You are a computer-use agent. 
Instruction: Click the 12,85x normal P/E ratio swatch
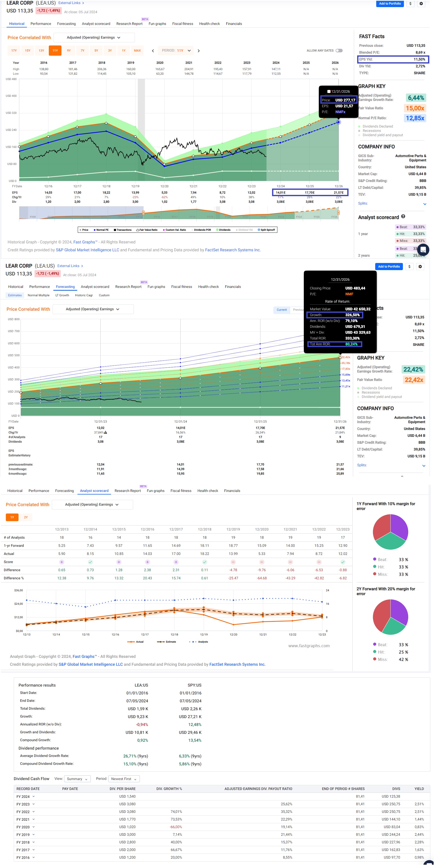[415, 118]
